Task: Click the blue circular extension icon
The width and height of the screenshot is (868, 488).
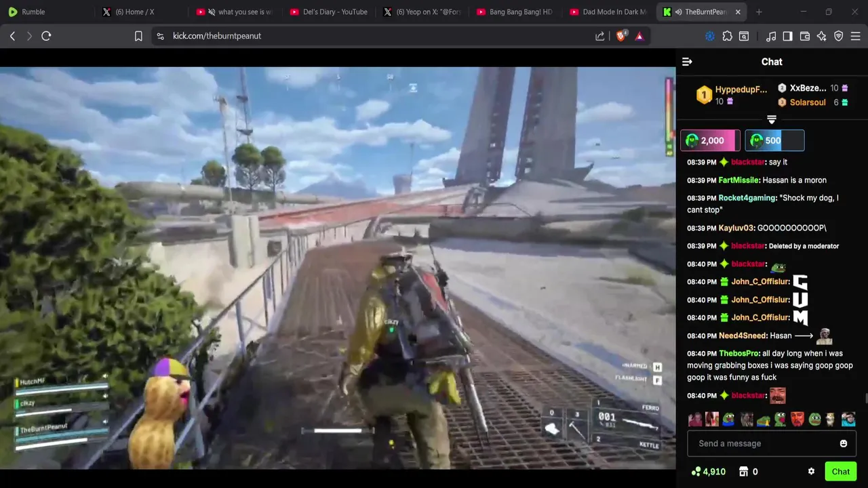Action: coord(710,36)
